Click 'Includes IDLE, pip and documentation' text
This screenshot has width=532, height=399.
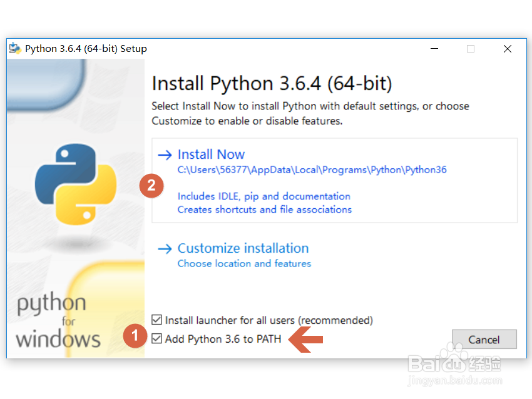tap(263, 196)
